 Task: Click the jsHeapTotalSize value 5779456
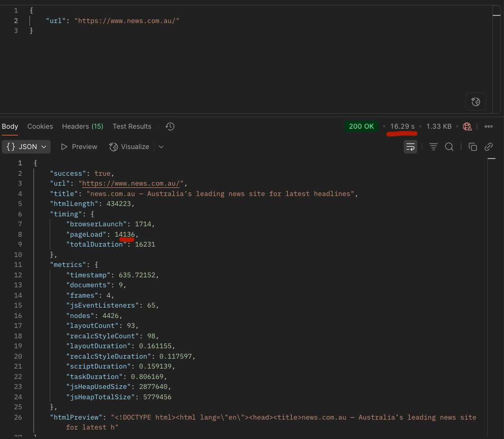(157, 397)
